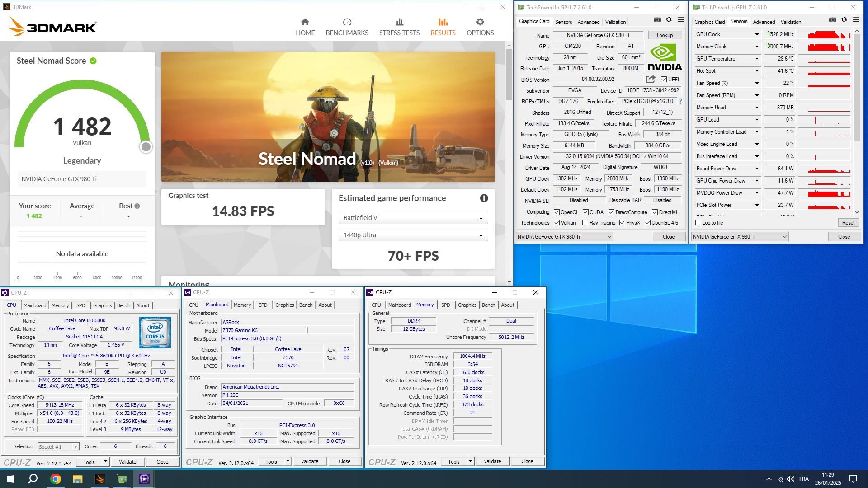Switch to GPU-Z via its taskbar icon
This screenshot has height=488, width=868.
[122, 479]
